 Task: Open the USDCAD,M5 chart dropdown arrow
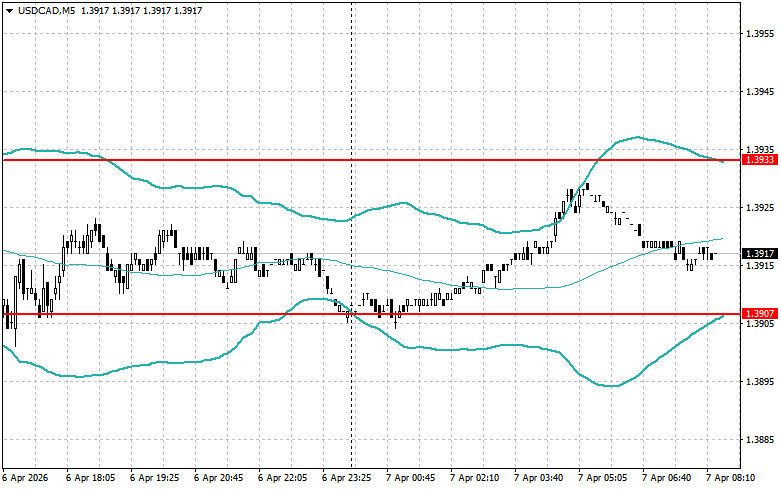pyautogui.click(x=9, y=10)
